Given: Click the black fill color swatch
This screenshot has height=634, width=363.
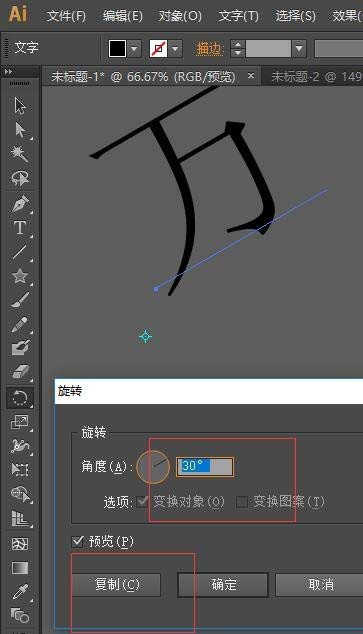Looking at the screenshot, I should (117, 49).
